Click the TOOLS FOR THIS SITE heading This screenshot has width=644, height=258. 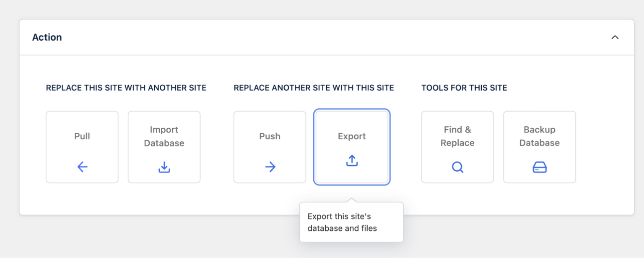[x=464, y=88]
